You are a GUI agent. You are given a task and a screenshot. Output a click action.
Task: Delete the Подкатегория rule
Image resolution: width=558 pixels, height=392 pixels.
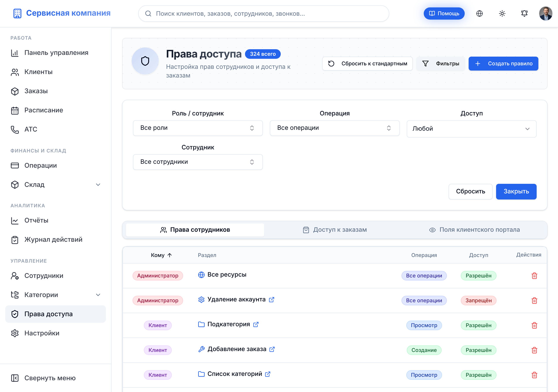click(x=534, y=325)
